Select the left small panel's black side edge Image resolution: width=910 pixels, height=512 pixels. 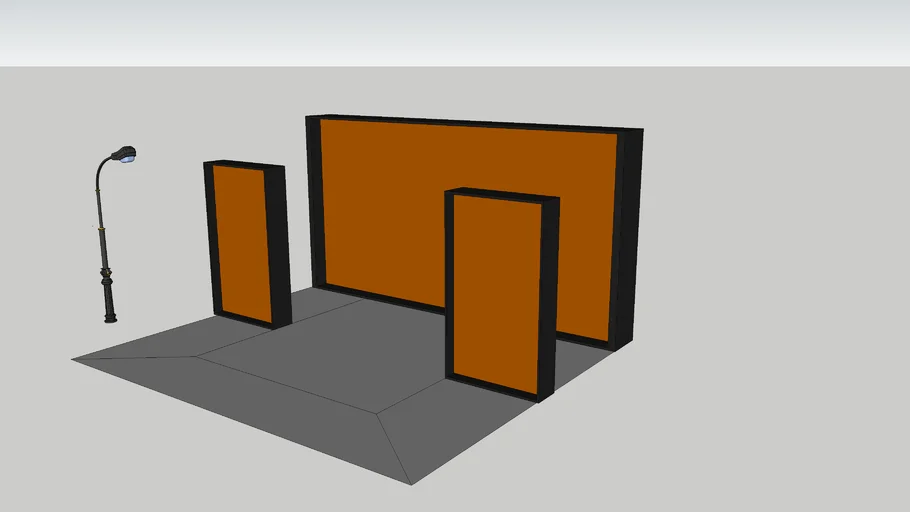pyautogui.click(x=278, y=245)
